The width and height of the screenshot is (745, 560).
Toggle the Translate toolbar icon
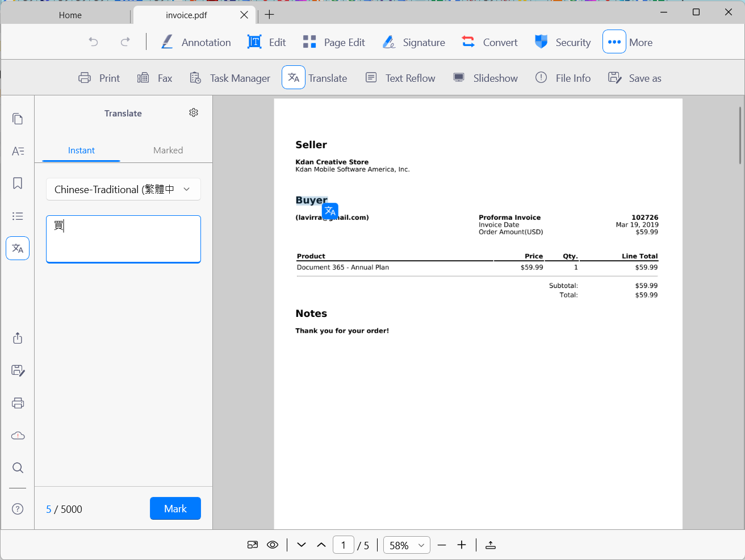point(294,77)
